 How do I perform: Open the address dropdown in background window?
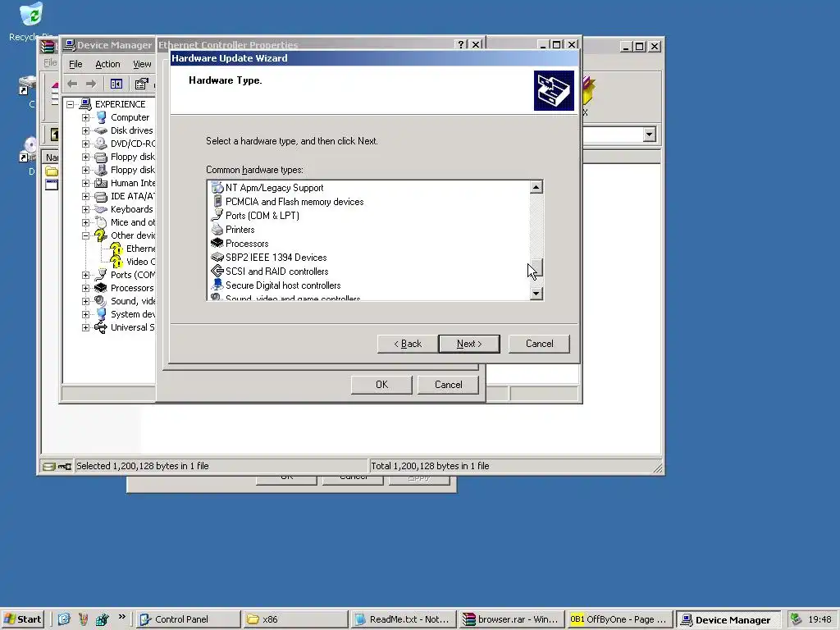coord(650,135)
